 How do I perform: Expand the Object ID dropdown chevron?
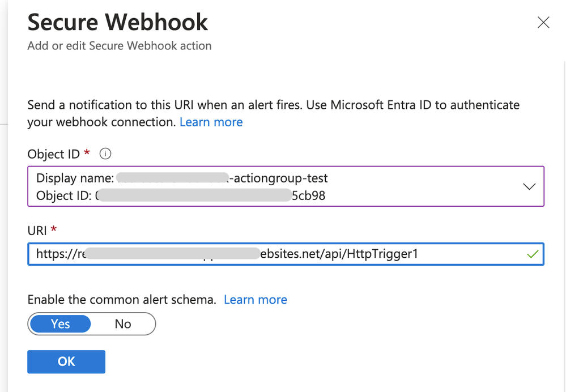(x=529, y=186)
